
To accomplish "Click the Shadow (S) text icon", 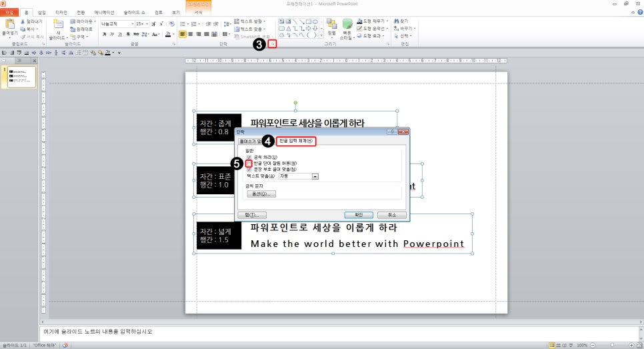I will click(128, 35).
